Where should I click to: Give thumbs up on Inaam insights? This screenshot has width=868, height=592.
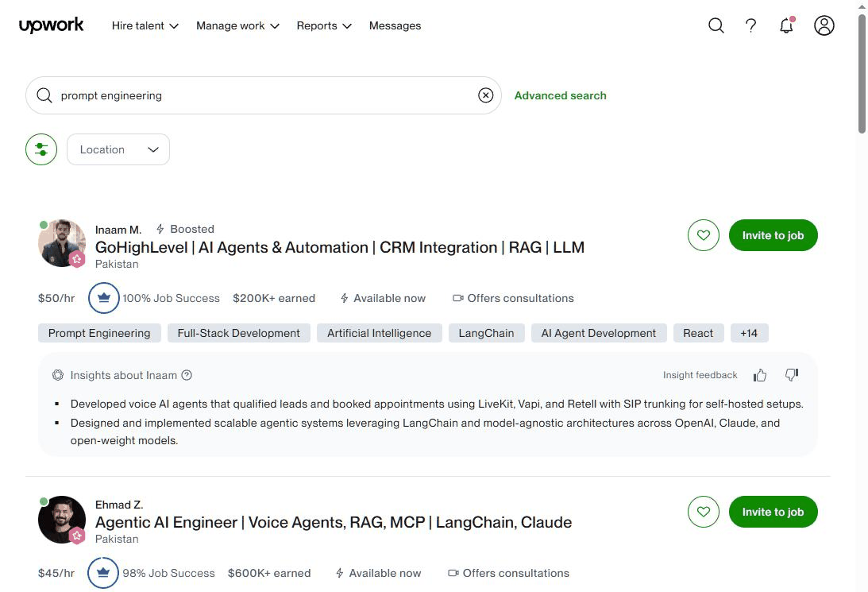[x=759, y=375]
